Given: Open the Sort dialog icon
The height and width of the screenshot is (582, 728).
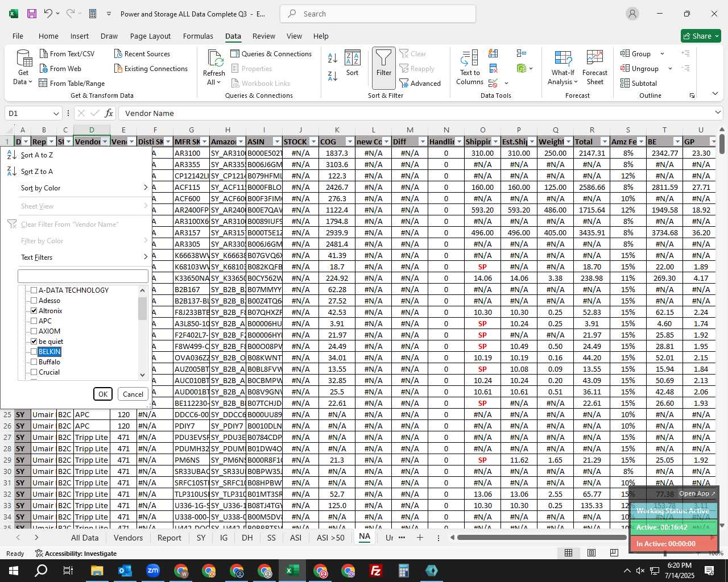Looking at the screenshot, I should click(x=353, y=63).
